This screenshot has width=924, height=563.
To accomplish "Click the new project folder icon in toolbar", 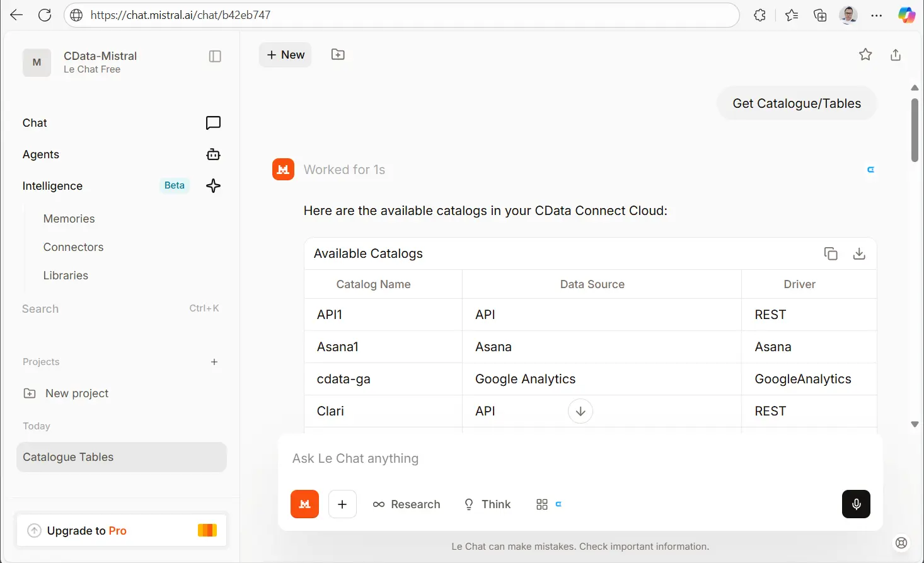I will coord(338,55).
